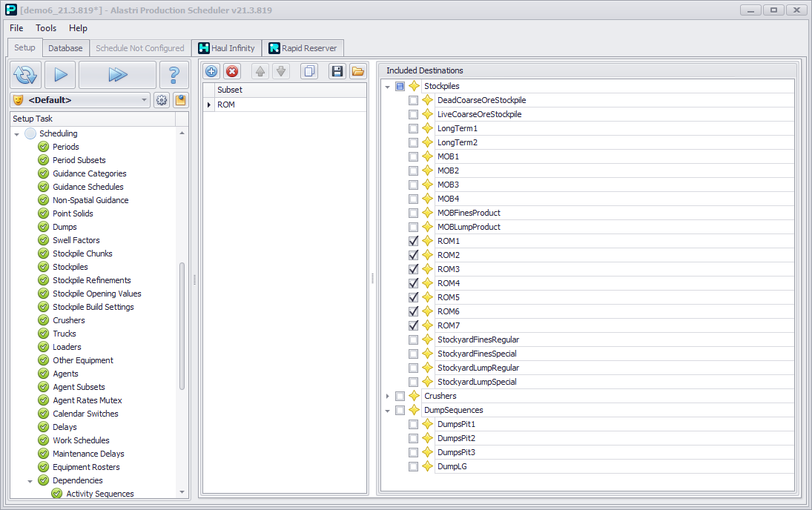This screenshot has width=812, height=510.
Task: Expand the Crushers destination group
Action: click(x=388, y=396)
